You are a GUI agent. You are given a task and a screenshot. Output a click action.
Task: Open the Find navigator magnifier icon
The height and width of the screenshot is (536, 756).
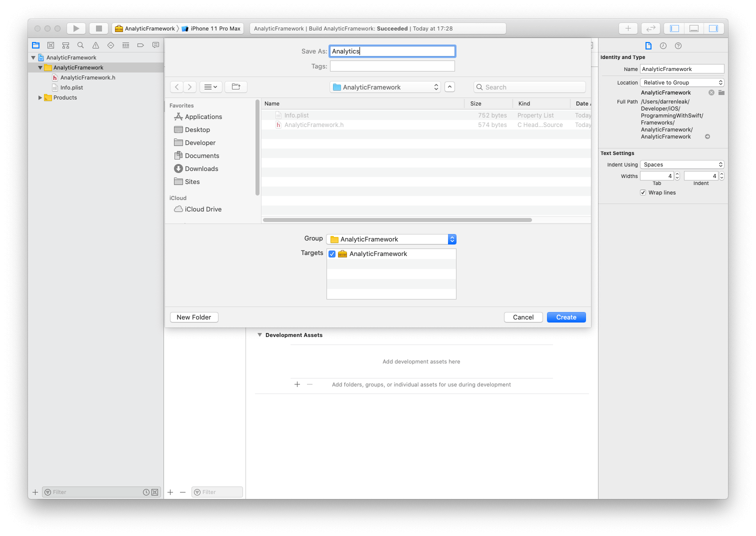point(80,45)
